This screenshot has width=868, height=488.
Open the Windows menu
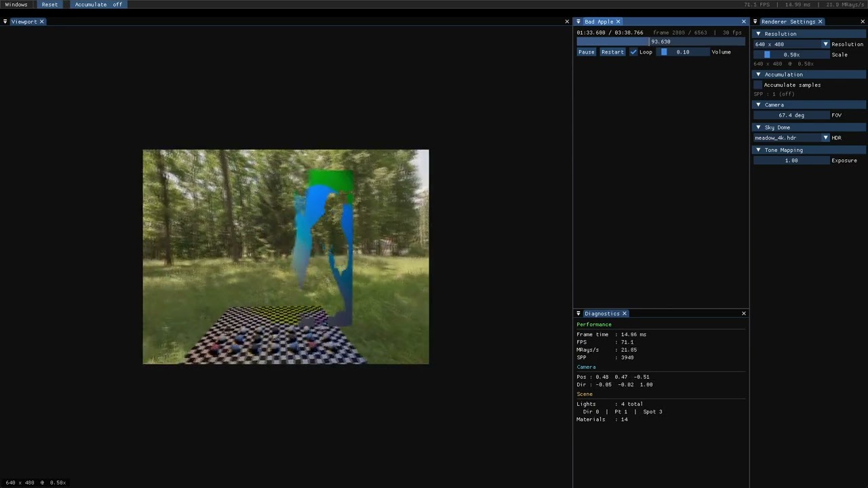coord(16,5)
